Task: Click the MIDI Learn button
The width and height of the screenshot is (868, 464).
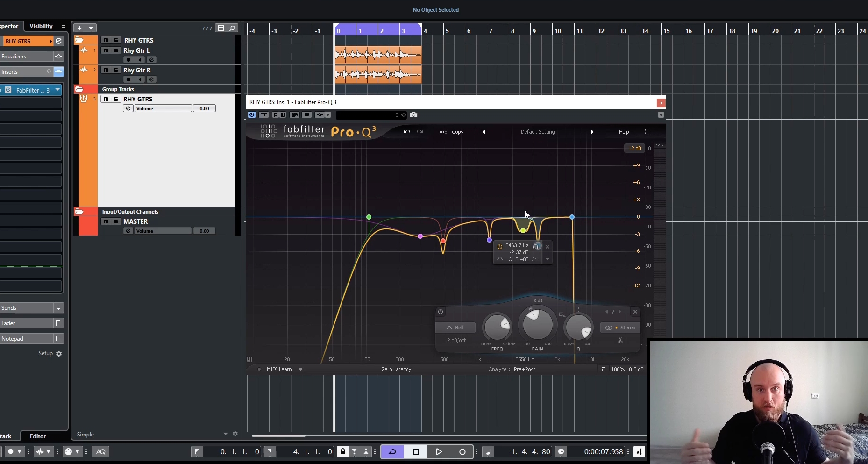Action: click(279, 369)
